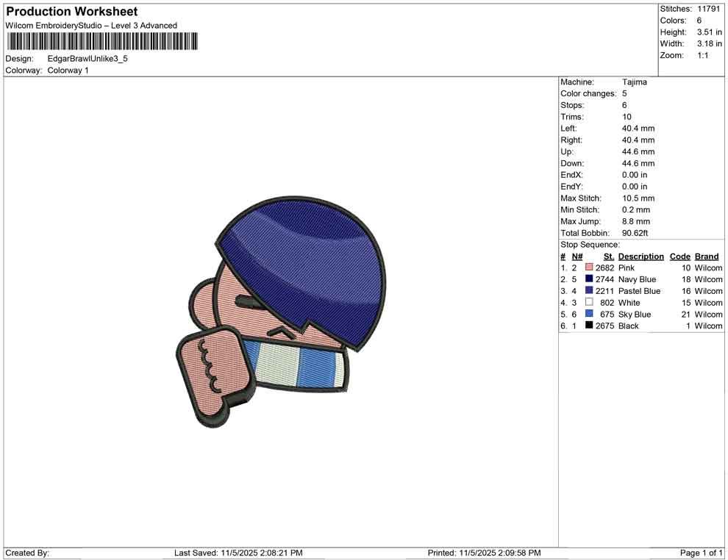Click the Max Stitch value 10.5 mm
This screenshot has width=728, height=560.
638,198
